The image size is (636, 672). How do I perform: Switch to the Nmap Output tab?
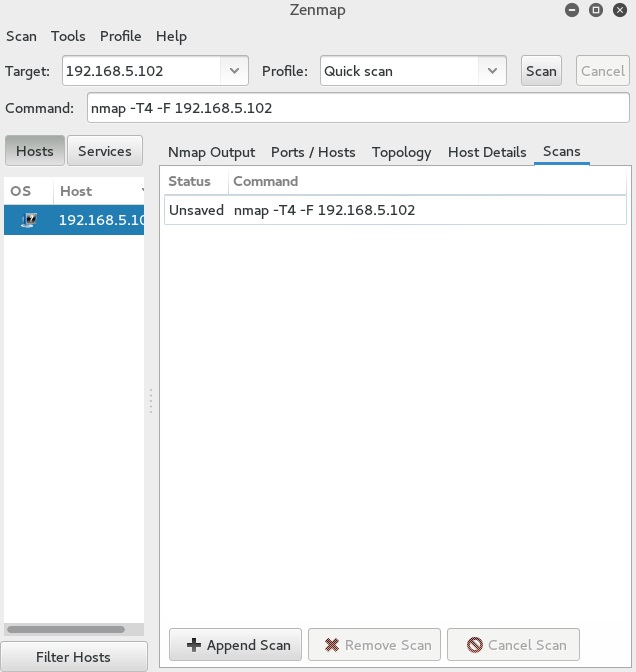(211, 152)
